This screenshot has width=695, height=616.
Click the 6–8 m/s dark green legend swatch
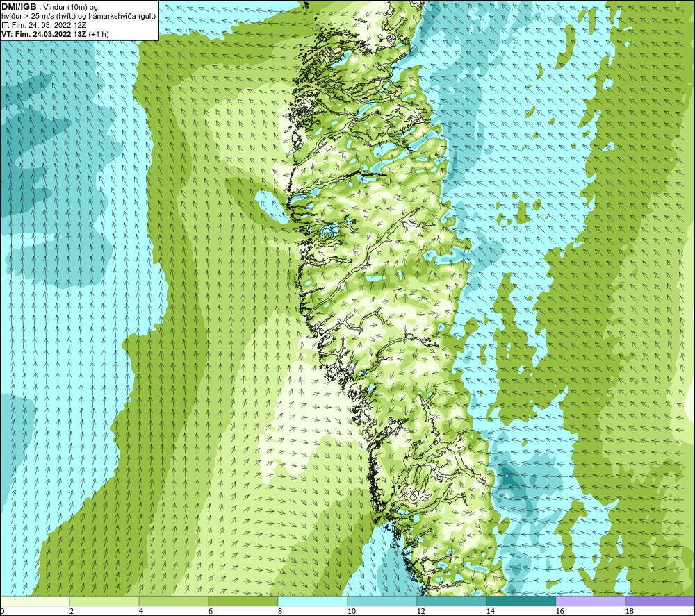tap(243, 601)
